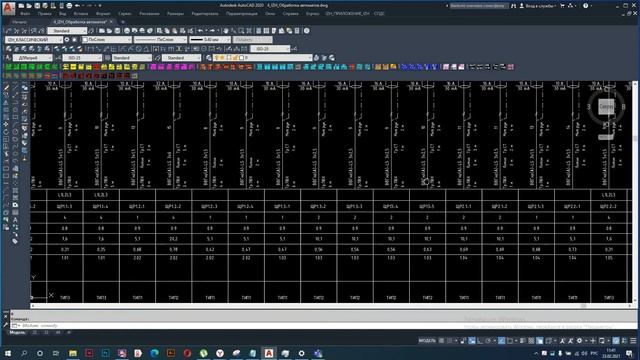
Task: Click the color swatch in the ПоСлою color box
Action: (85, 40)
